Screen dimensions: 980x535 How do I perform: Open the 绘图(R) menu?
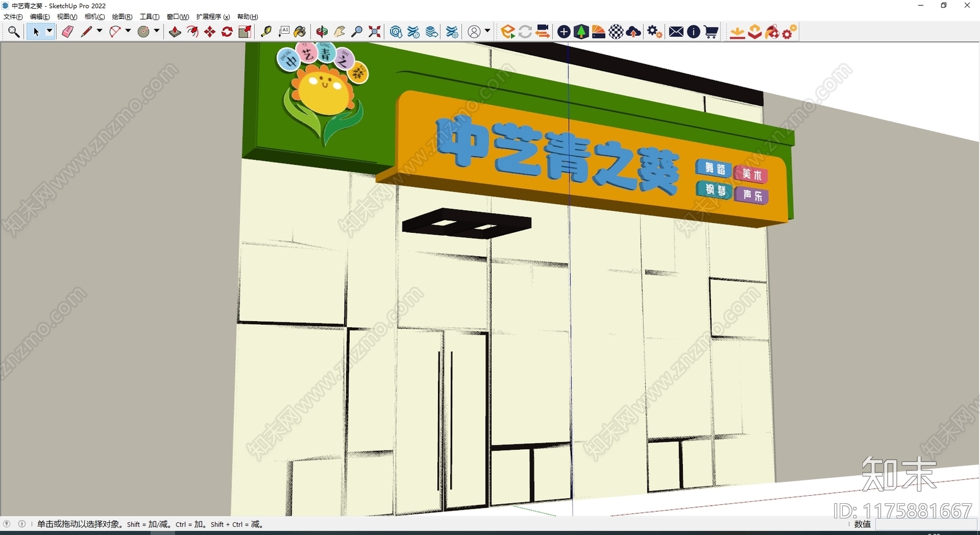click(122, 17)
